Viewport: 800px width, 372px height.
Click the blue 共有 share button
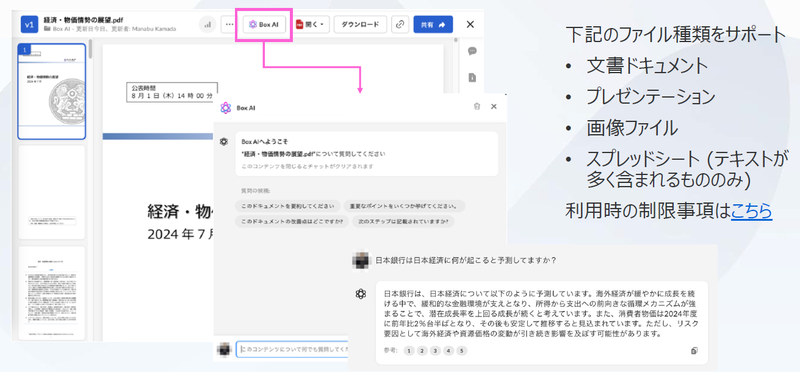tap(433, 24)
